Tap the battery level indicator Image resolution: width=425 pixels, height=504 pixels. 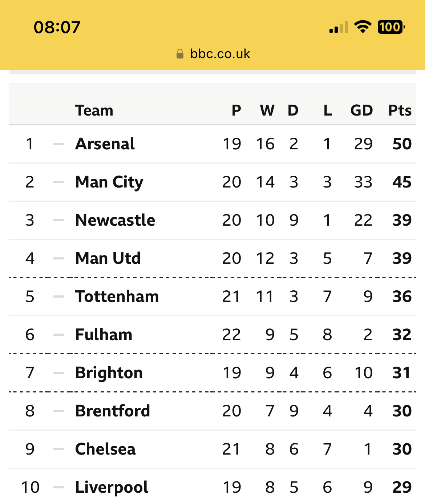[x=391, y=27]
